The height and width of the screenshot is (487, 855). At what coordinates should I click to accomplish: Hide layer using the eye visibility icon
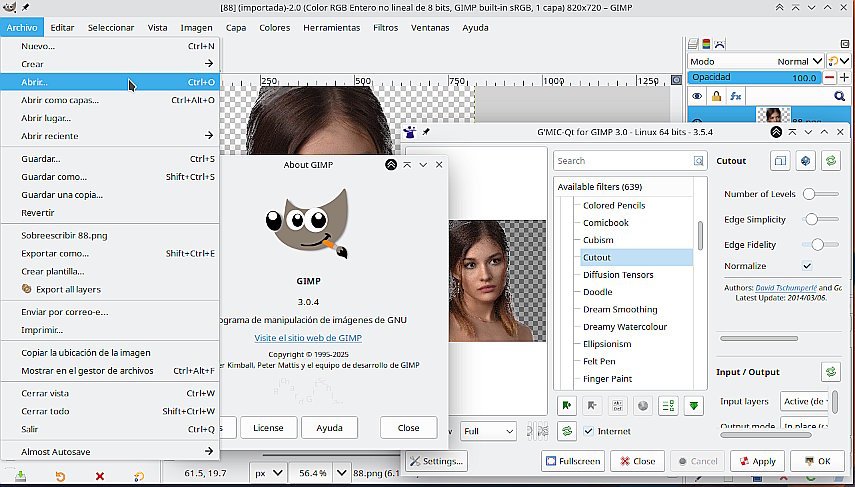tap(697, 96)
